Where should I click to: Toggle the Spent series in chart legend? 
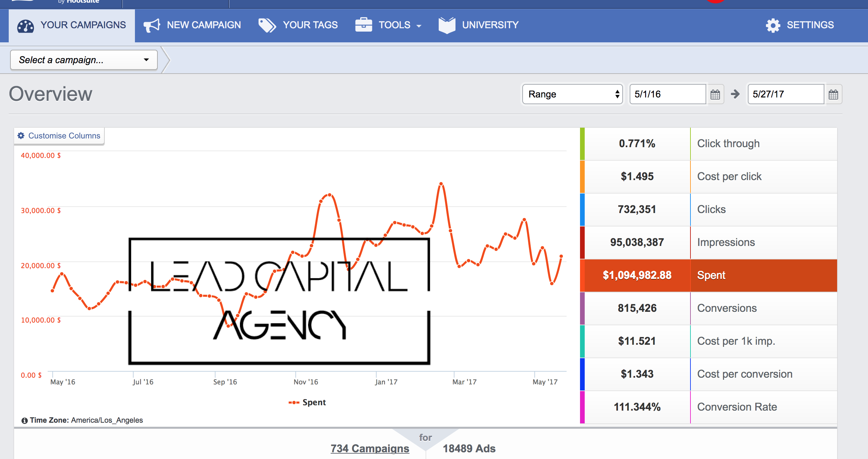(x=307, y=402)
